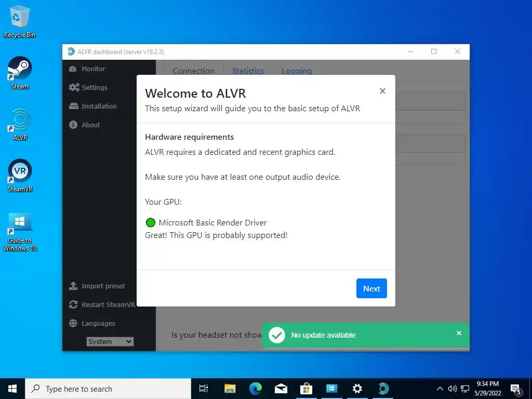Dismiss the No update available notification
Screen dimensions: 532x399
[459, 333]
